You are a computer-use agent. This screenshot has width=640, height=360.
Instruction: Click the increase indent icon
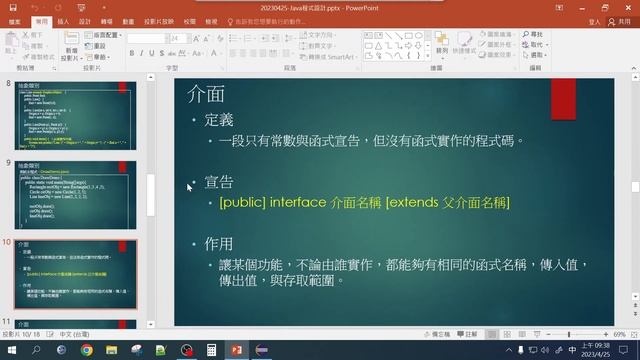(x=275, y=38)
